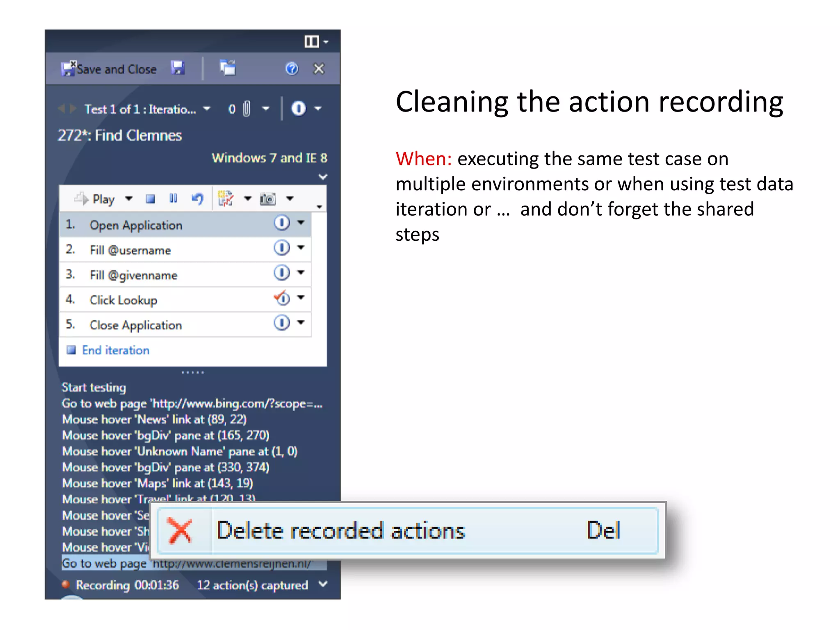Image resolution: width=840 pixels, height=630 pixels.
Task: Select step 4 Click Lookup
Action: [185, 300]
